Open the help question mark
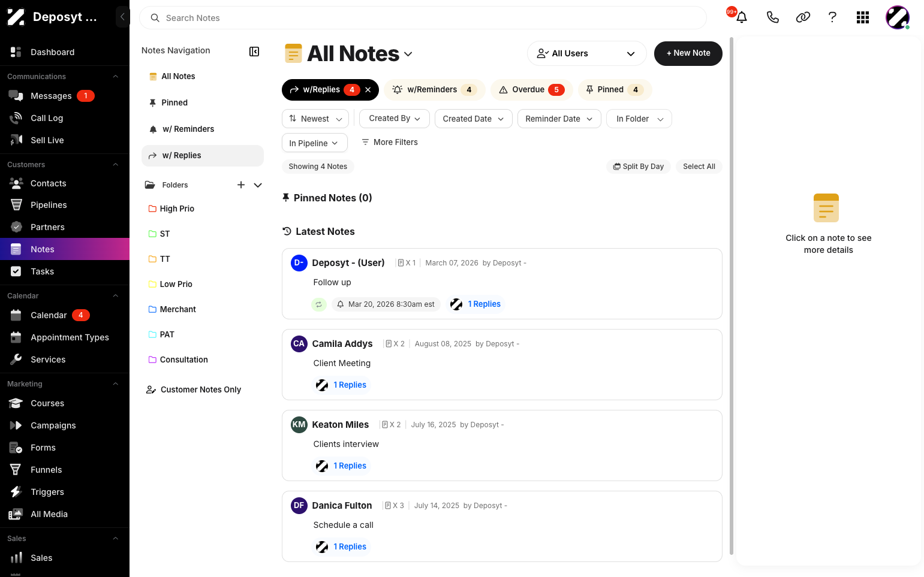This screenshot has height=577, width=924. [x=832, y=17]
